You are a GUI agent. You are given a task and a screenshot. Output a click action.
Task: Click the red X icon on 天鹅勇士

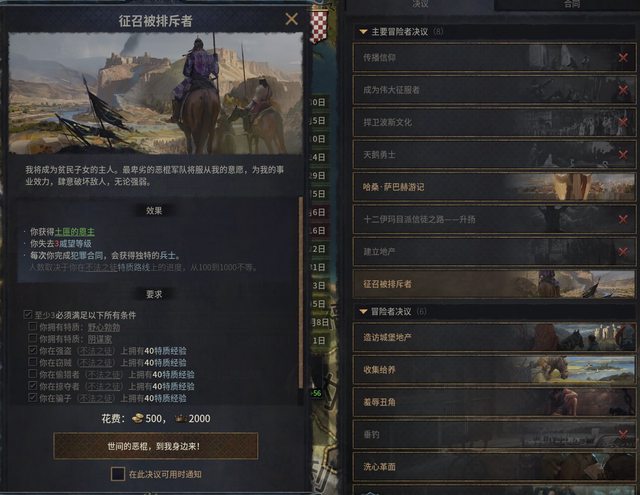[x=623, y=155]
